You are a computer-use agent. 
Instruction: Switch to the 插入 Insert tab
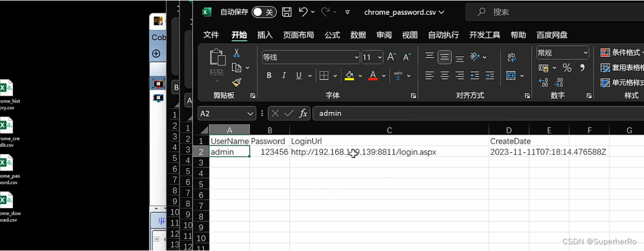point(265,35)
